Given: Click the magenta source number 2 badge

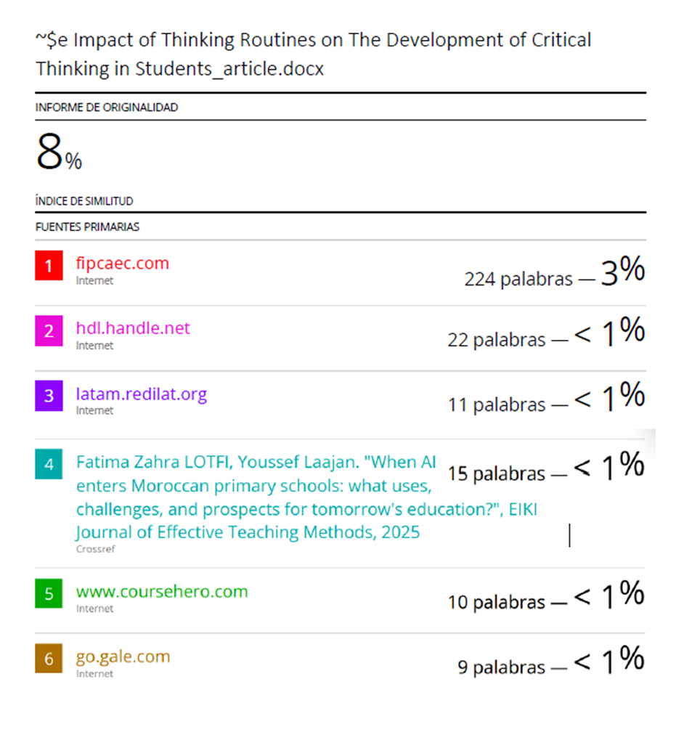Looking at the screenshot, I should (x=49, y=331).
